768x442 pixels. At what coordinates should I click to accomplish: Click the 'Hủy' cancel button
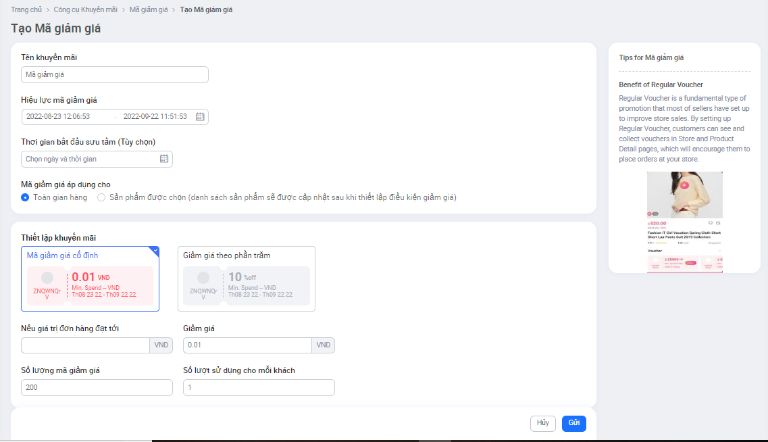[x=543, y=423]
